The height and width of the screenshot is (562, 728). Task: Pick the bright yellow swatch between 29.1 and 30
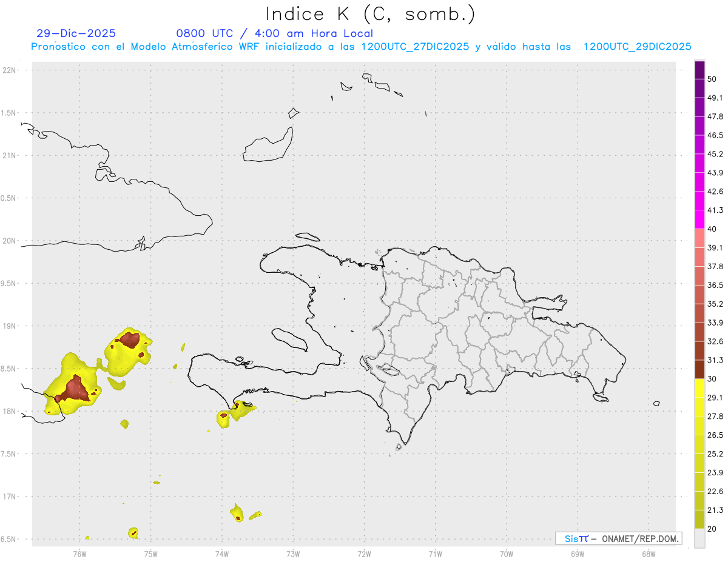[699, 388]
